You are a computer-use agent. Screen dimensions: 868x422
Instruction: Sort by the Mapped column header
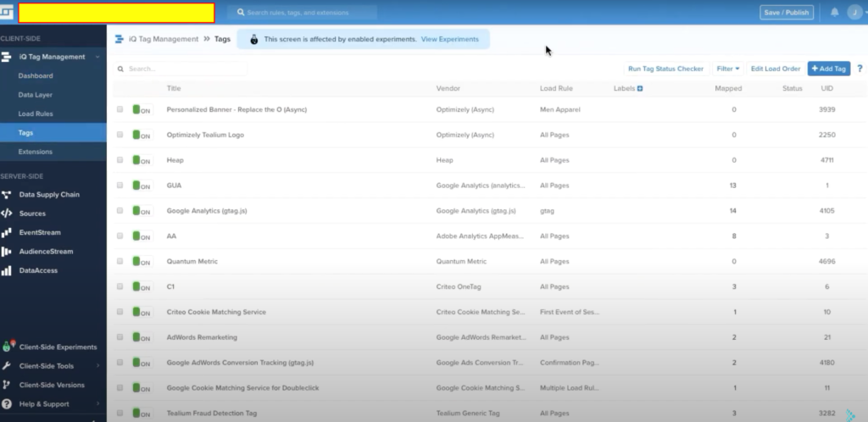tap(728, 88)
